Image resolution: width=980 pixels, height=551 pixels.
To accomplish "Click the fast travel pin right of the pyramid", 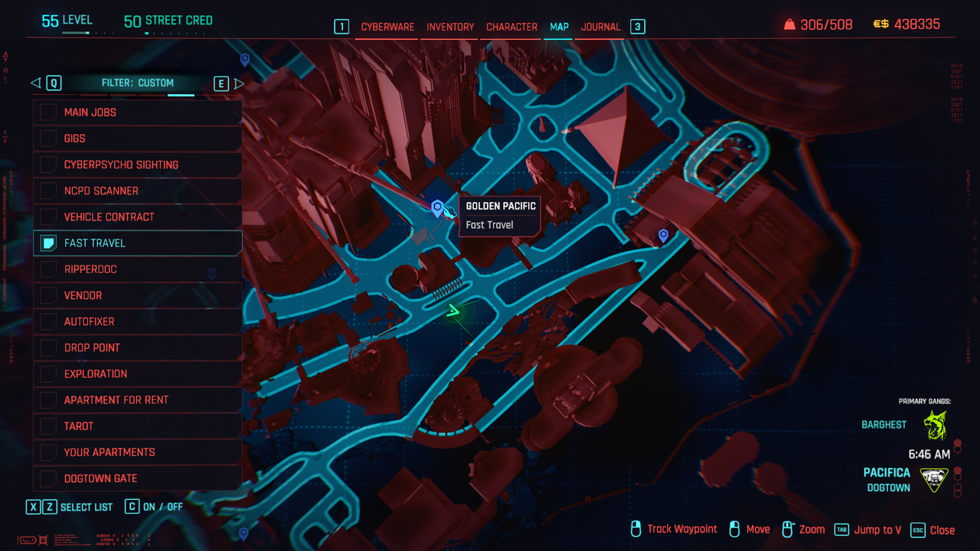I will 664,236.
